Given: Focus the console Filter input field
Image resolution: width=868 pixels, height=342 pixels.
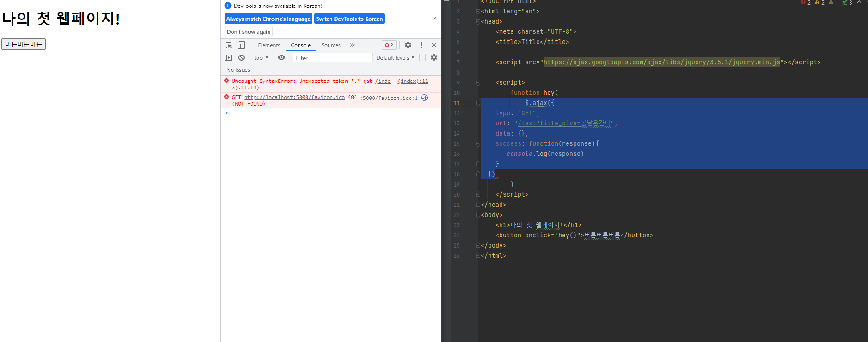Looking at the screenshot, I should (x=332, y=58).
